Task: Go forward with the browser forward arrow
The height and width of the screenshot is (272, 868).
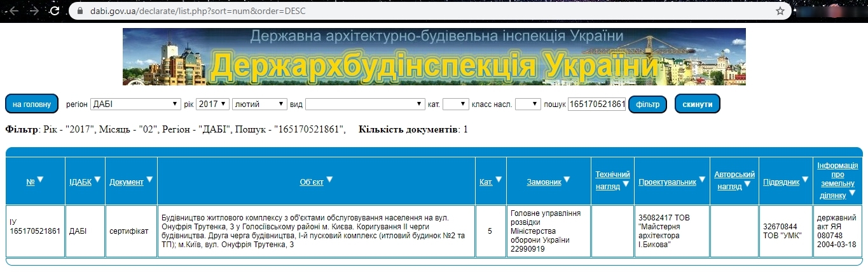Action: click(x=34, y=11)
